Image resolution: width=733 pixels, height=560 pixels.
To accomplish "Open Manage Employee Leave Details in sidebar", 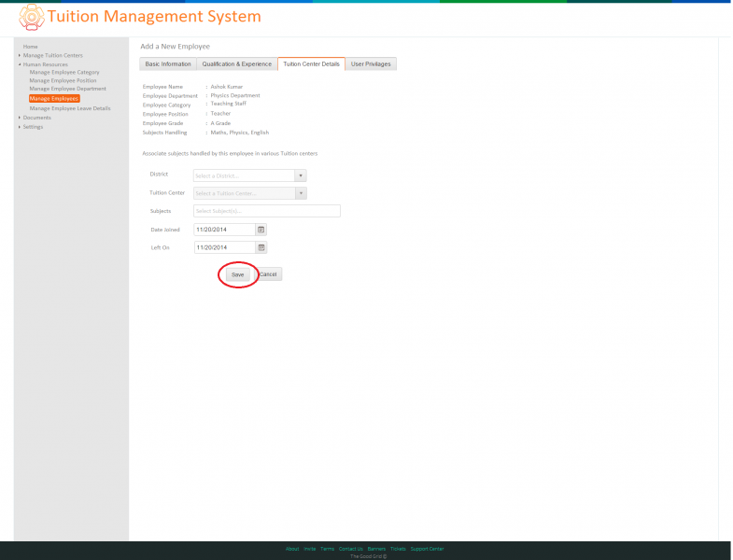I will pos(70,108).
